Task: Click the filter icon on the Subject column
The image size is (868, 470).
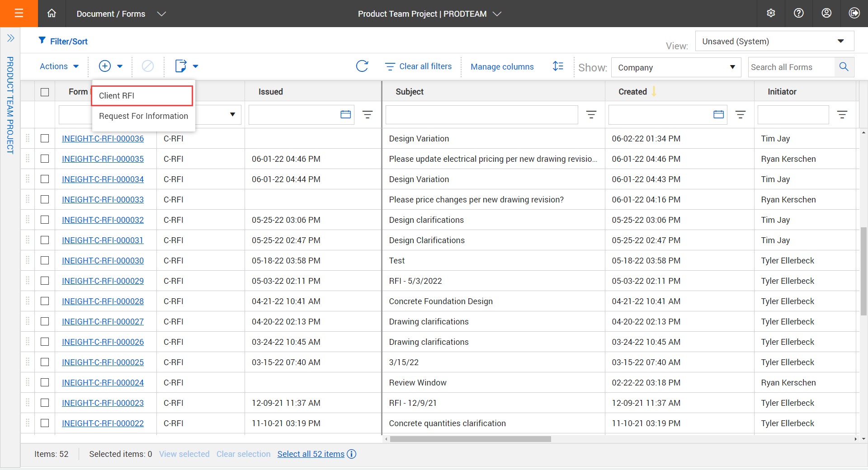Action: (x=591, y=114)
